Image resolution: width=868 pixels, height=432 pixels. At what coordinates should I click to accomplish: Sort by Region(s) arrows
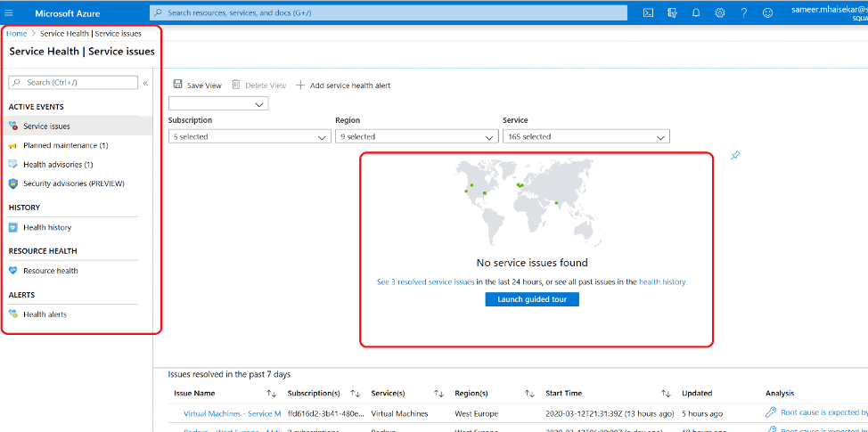(529, 394)
